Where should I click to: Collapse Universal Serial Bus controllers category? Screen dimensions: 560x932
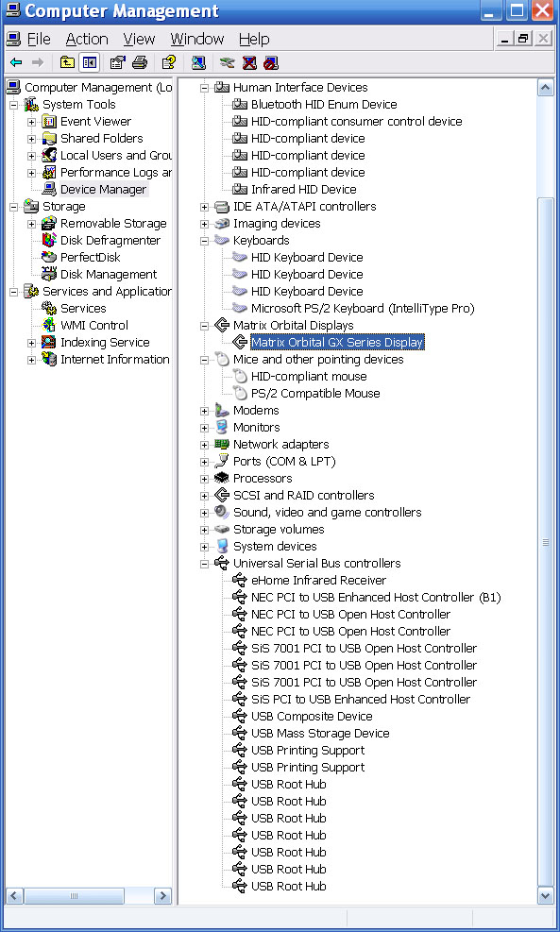[205, 564]
